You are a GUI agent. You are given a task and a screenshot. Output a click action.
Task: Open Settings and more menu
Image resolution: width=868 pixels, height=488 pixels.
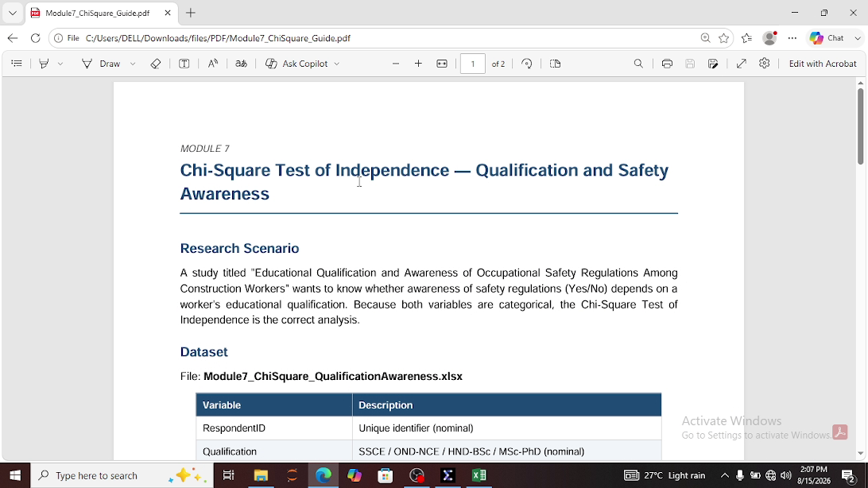click(x=792, y=38)
